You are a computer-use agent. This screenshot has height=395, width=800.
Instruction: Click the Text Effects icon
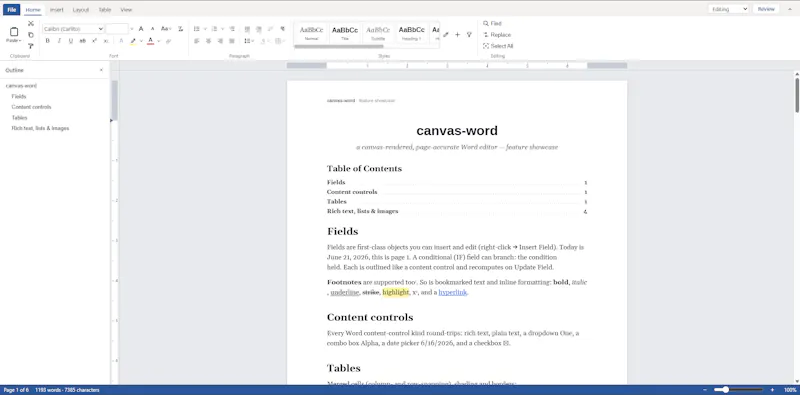click(121, 41)
